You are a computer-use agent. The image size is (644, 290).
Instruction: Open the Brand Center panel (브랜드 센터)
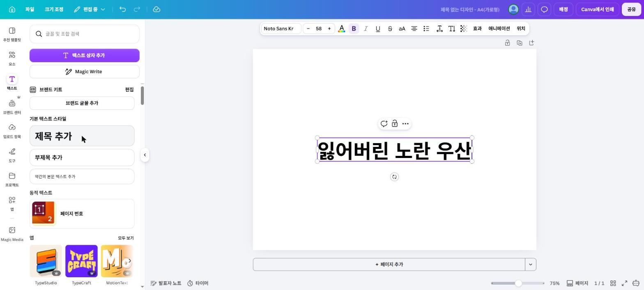(12, 107)
